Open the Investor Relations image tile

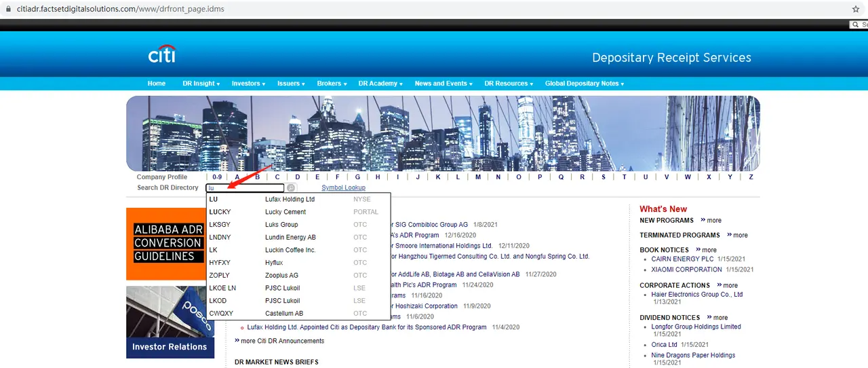[x=170, y=322]
